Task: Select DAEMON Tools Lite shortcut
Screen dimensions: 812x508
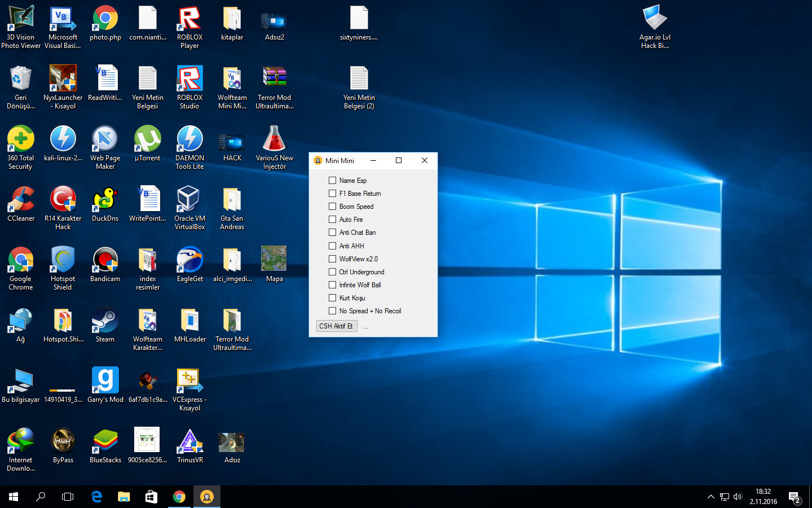Action: (x=189, y=148)
